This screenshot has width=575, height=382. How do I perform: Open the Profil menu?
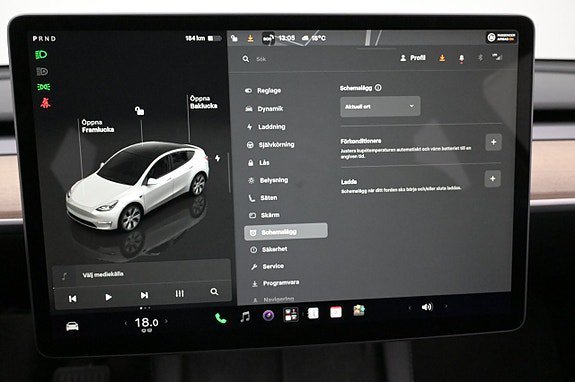coord(413,58)
